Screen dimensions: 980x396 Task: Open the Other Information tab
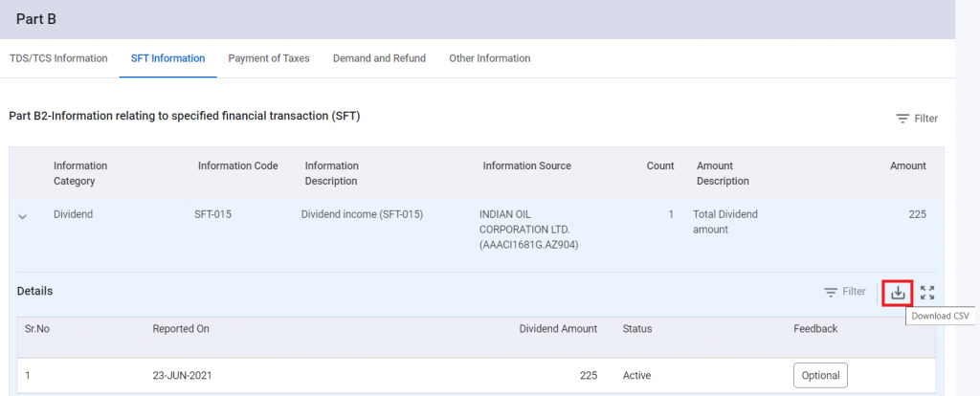(x=489, y=58)
